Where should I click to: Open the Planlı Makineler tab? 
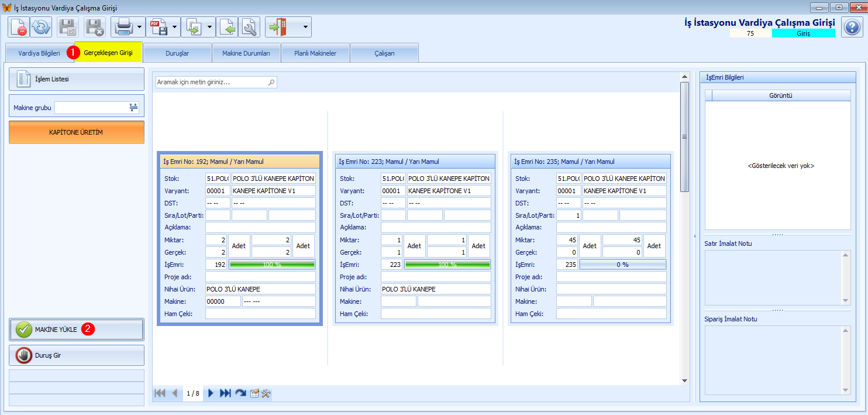(x=315, y=53)
